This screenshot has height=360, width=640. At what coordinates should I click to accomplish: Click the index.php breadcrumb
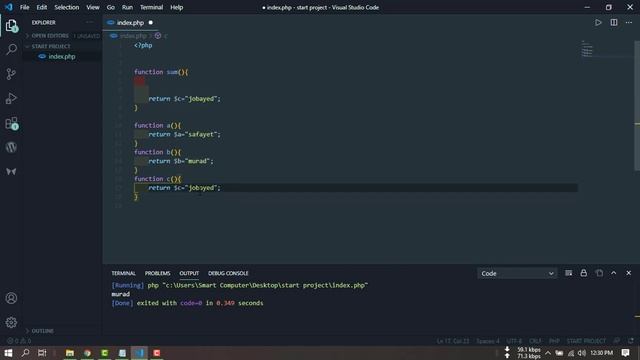pyautogui.click(x=133, y=36)
